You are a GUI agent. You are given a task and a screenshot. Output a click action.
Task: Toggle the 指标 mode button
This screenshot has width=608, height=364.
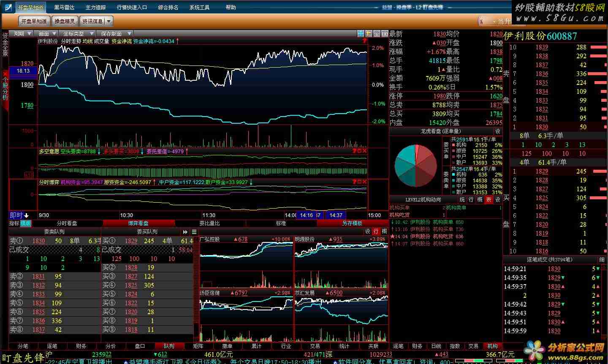[x=14, y=223]
